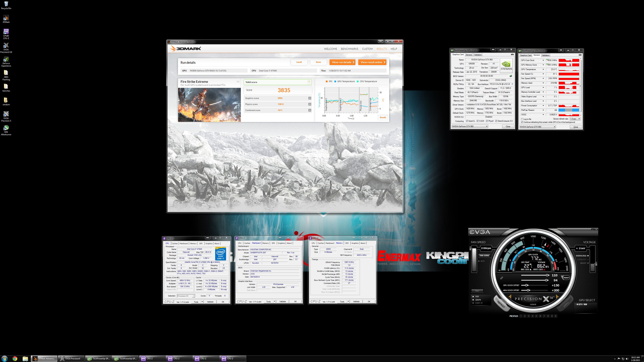Switch to Caches tab in CPU-Z CPU window

(175, 244)
